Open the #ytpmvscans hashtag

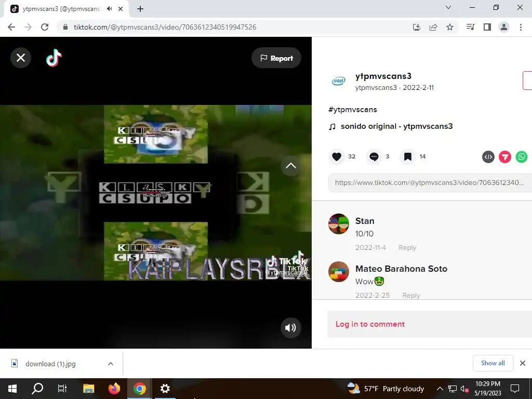click(x=353, y=110)
